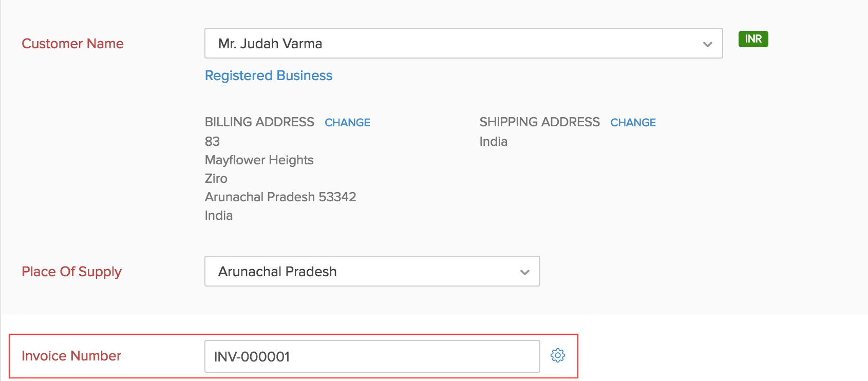Viewport: 868px width, 381px height.
Task: Open the Place Of Supply state selector
Action: tap(372, 272)
